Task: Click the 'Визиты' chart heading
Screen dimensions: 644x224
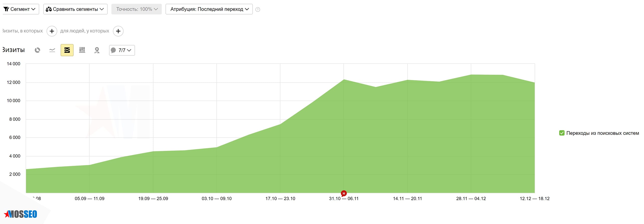Action: (x=14, y=50)
